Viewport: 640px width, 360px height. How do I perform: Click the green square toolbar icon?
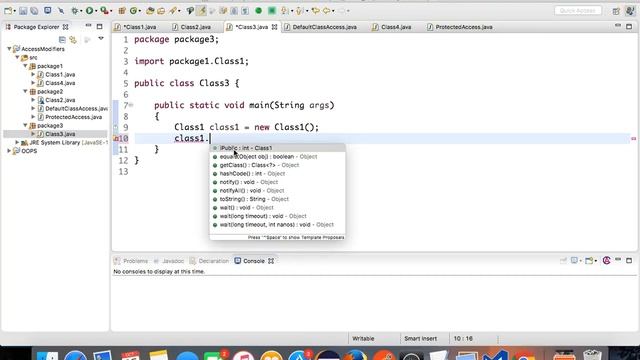pyautogui.click(x=272, y=11)
